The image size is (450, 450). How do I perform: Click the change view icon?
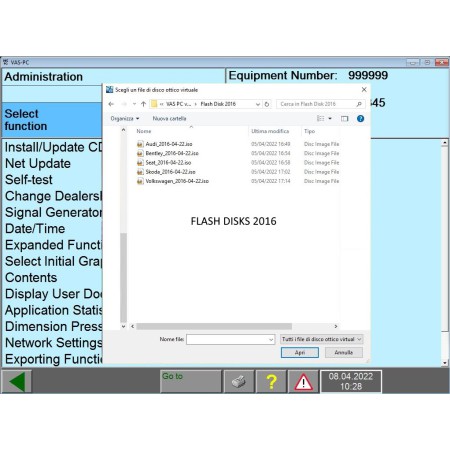coord(321,119)
